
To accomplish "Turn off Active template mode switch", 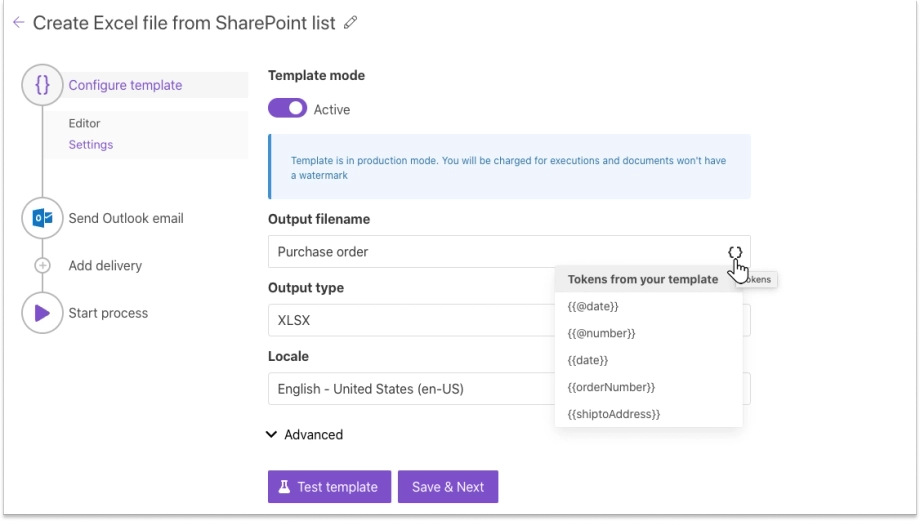I will (288, 109).
